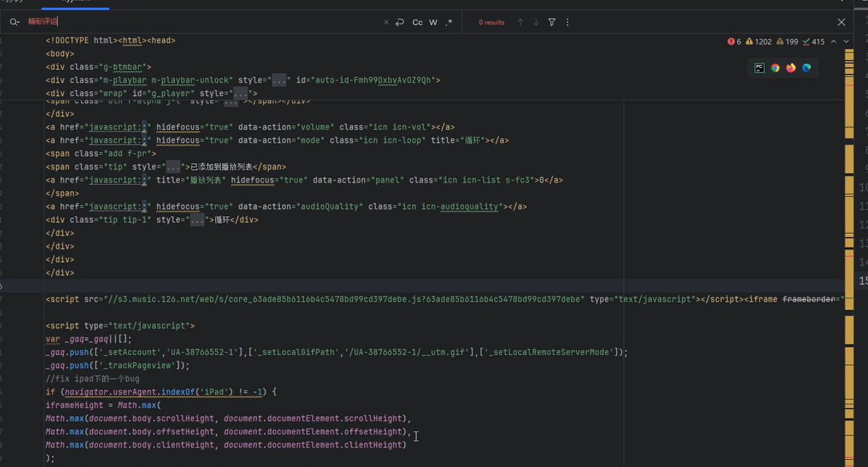868x467 pixels.
Task: Click iframeHeight = Math.max( line
Action: coord(103,405)
